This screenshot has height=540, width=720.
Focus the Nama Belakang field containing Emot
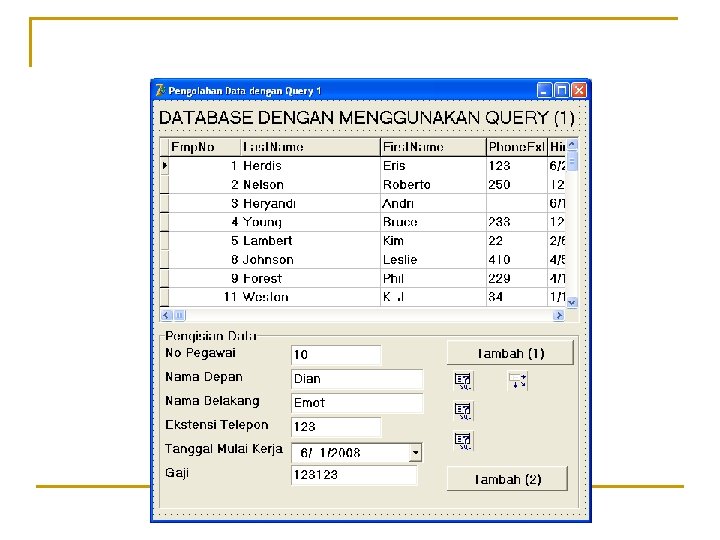click(x=357, y=403)
